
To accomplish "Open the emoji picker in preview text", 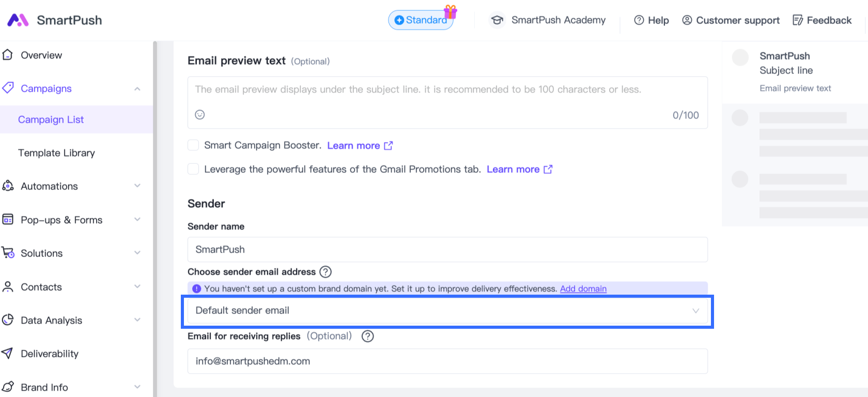I will (x=200, y=115).
